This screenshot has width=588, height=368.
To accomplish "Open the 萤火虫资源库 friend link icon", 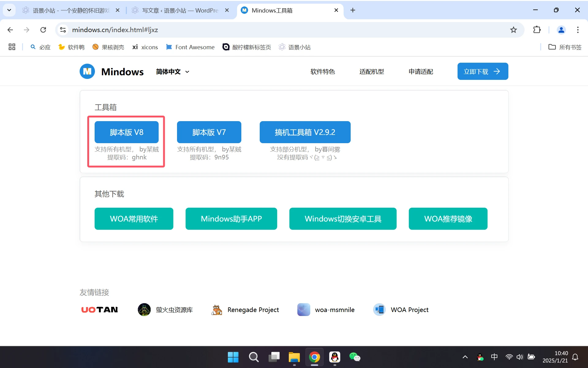I will click(x=144, y=309).
